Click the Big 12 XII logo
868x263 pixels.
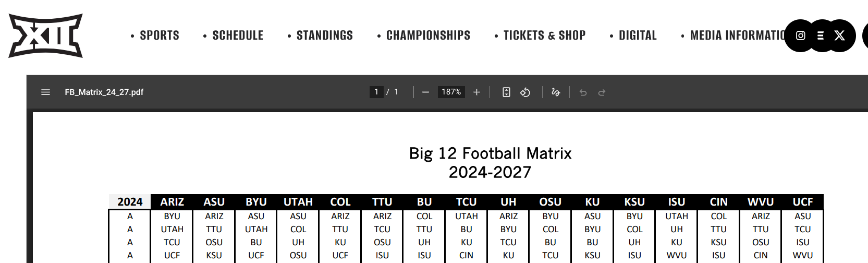46,35
